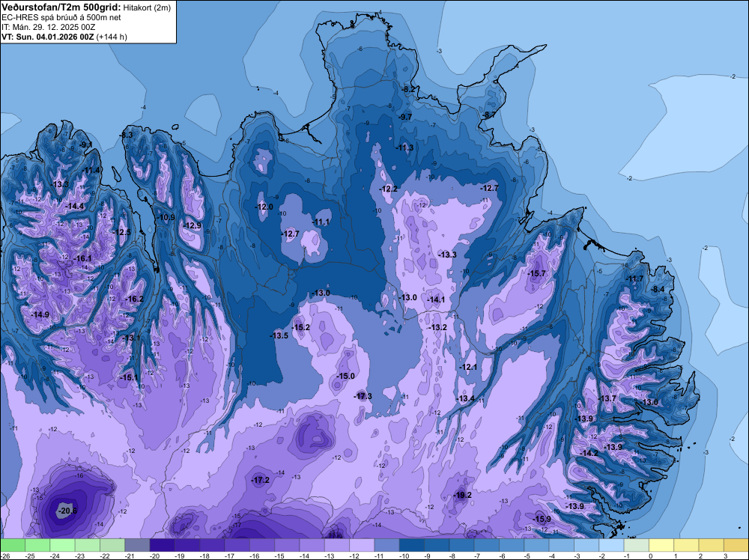749x560 pixels.
Task: Select the -17.3 temperature value
Action: (x=363, y=396)
